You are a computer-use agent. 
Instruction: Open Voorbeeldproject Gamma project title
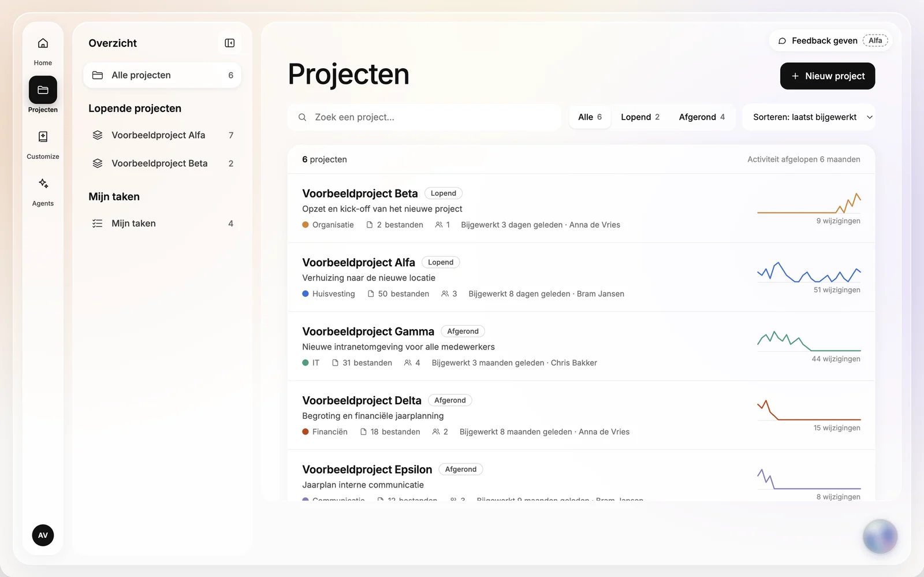click(x=368, y=332)
